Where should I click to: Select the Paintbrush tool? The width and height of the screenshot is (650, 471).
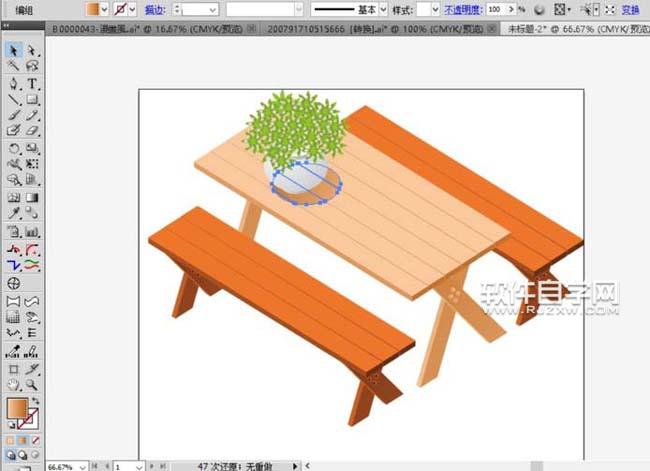click(14, 115)
